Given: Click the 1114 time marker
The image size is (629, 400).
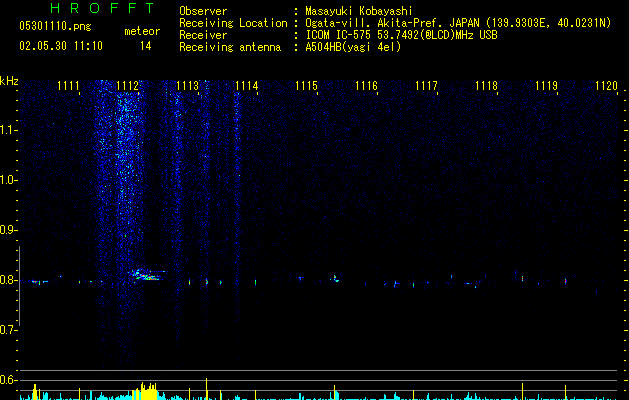Looking at the screenshot, I should (x=247, y=86).
